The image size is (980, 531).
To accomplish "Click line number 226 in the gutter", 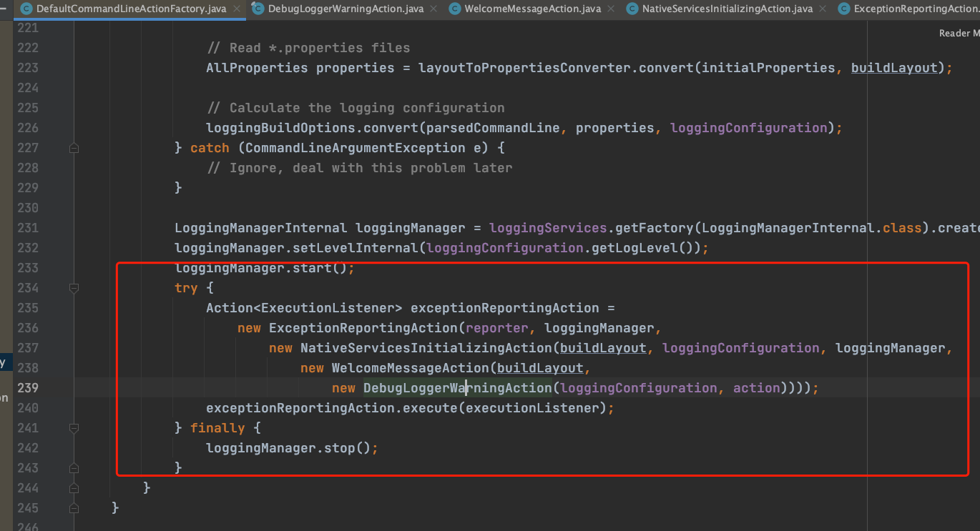I will tap(26, 128).
